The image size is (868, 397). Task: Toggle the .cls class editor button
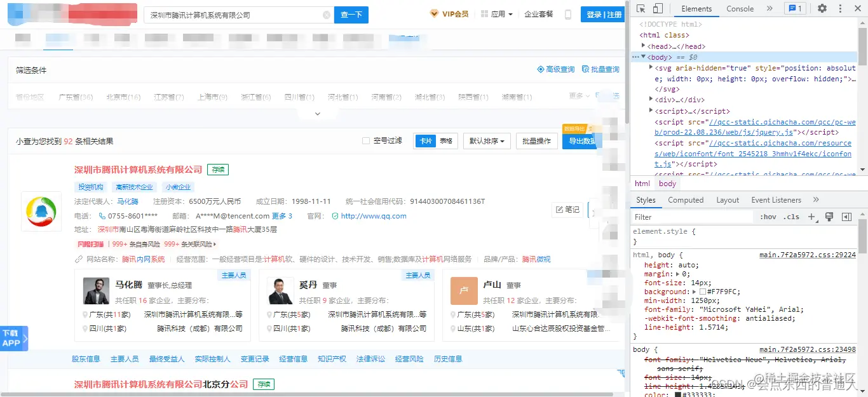(x=791, y=217)
